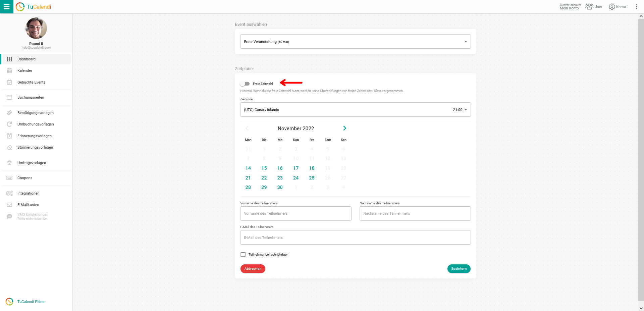The image size is (644, 311).
Task: Open the Erste Veranstaltung event dropdown
Action: coord(355,42)
